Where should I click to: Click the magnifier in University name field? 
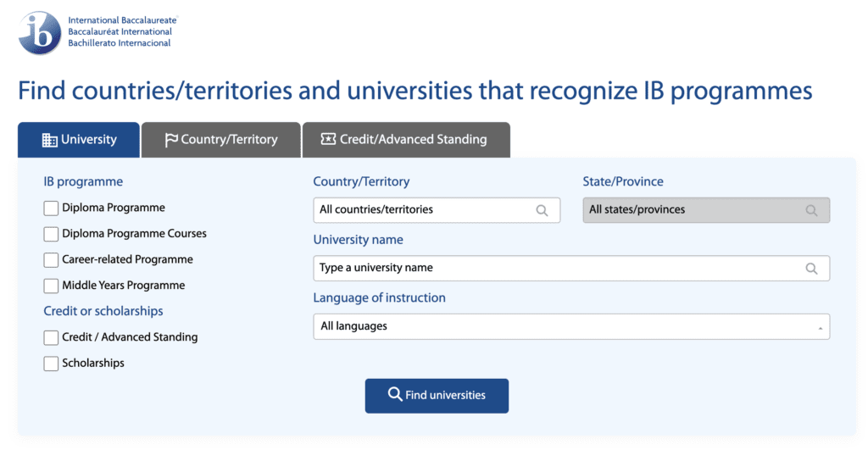point(811,269)
